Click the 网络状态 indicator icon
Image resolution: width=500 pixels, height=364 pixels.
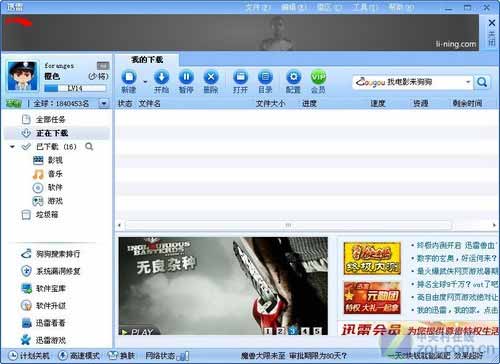[183, 356]
